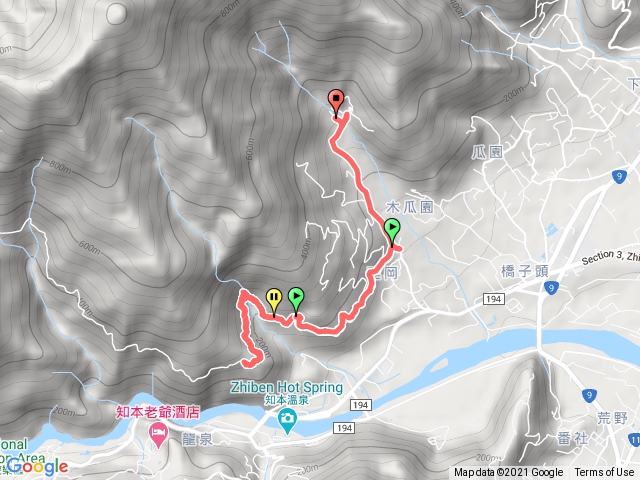Click the red end-point stop marker

click(336, 103)
